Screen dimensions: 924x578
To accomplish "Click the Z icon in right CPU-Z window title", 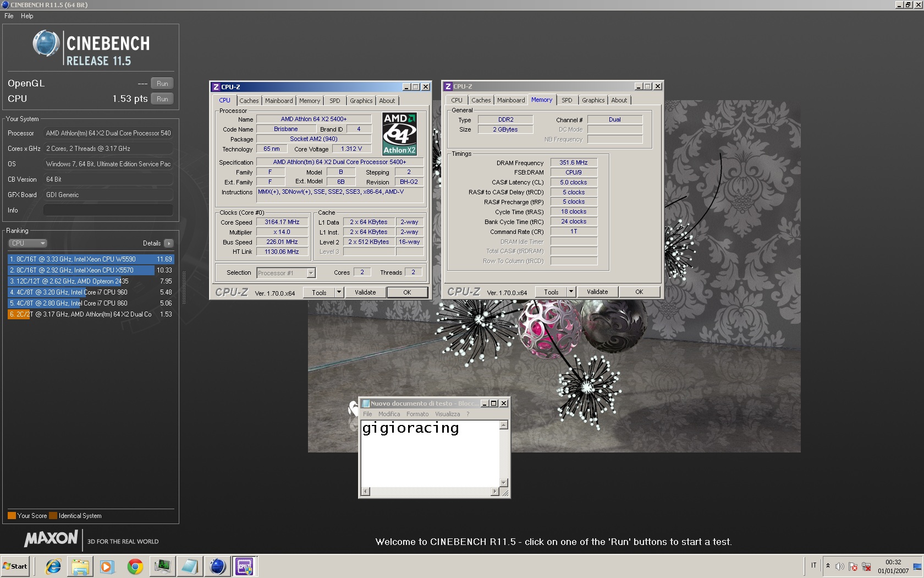I will 448,86.
